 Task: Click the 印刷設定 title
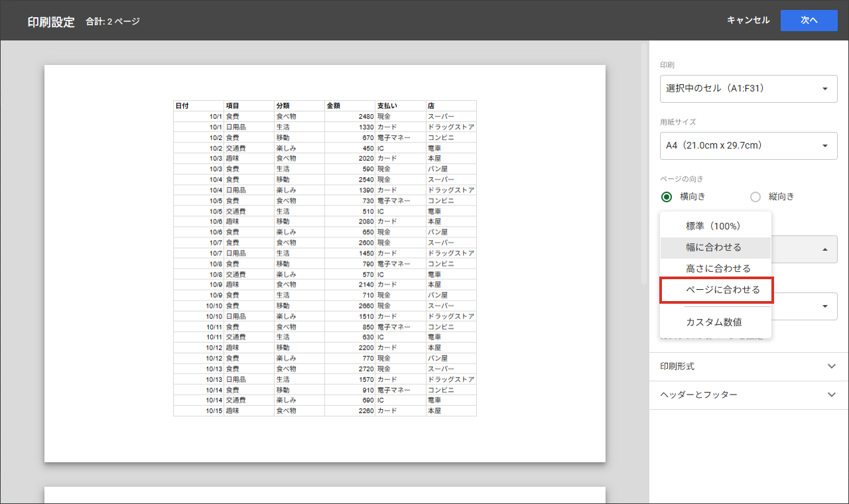[x=51, y=21]
